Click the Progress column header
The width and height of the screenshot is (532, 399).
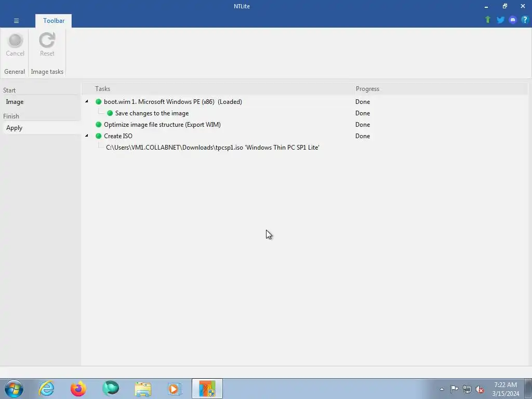[367, 89]
